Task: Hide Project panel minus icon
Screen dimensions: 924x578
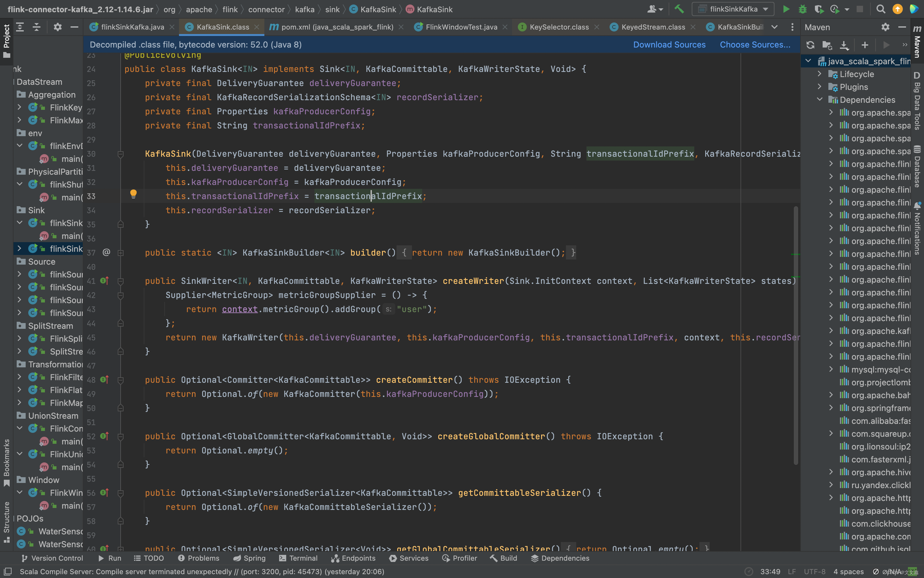Action: (x=74, y=27)
